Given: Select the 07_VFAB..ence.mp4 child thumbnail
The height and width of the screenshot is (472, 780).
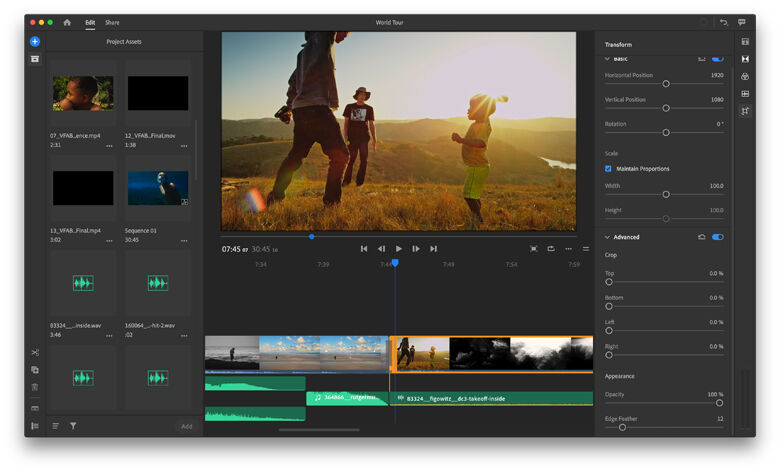Looking at the screenshot, I should pyautogui.click(x=83, y=93).
